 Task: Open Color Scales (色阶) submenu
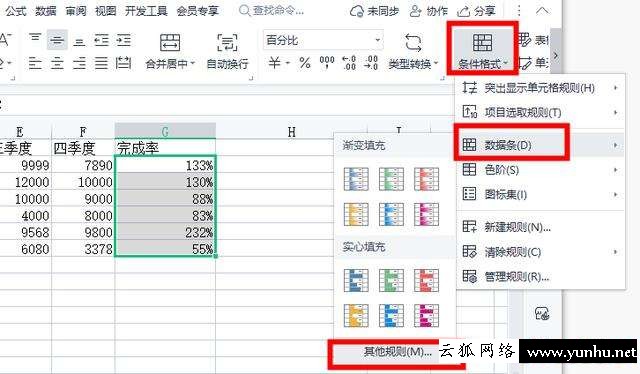pos(540,169)
